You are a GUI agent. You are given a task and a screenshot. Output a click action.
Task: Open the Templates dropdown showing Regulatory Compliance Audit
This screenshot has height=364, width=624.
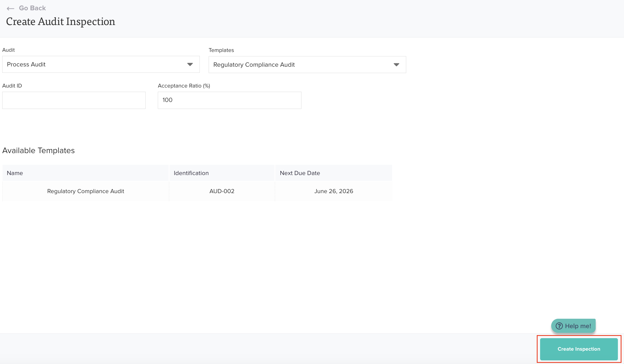(300, 65)
